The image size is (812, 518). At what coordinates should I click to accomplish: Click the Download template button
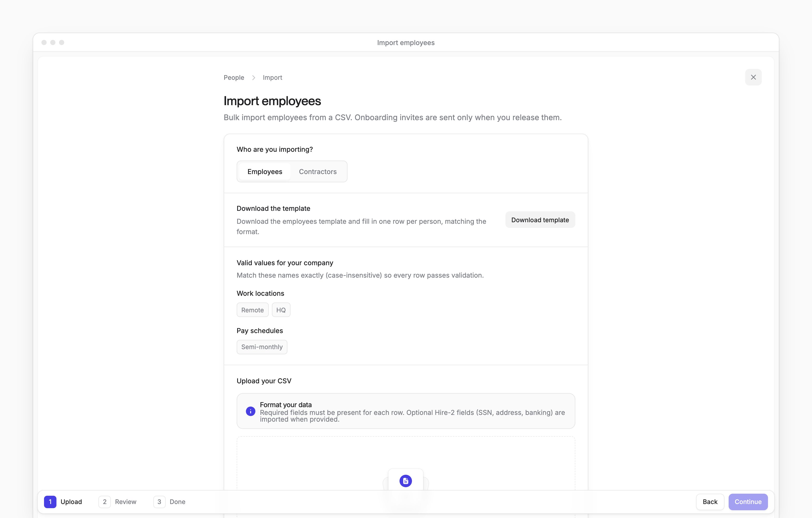coord(540,220)
